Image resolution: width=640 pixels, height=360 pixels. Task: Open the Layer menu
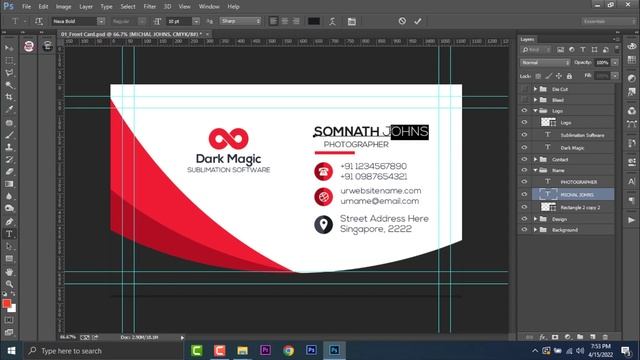pyautogui.click(x=86, y=7)
